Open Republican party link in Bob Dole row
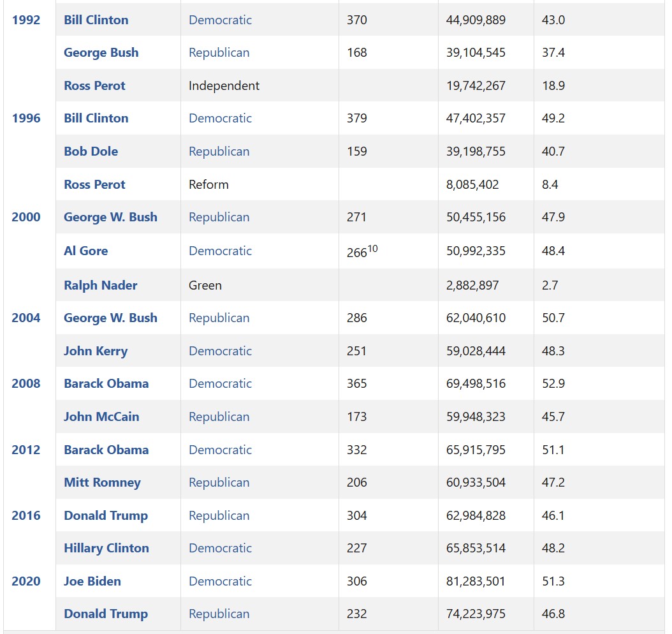 tap(219, 151)
